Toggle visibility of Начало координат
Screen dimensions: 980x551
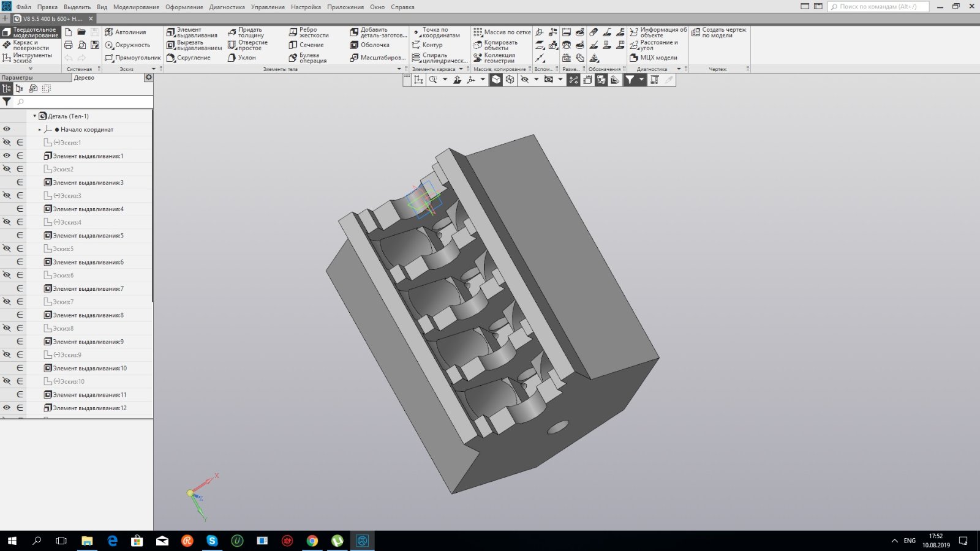coord(7,129)
